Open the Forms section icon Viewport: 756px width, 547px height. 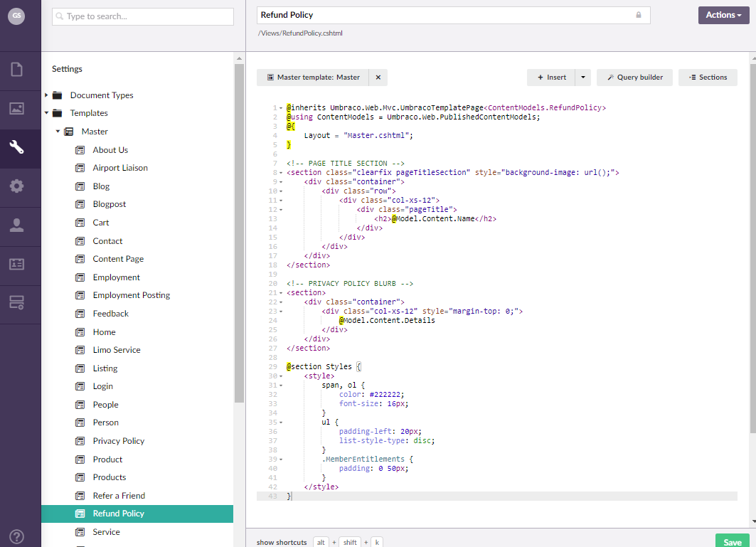(16, 303)
